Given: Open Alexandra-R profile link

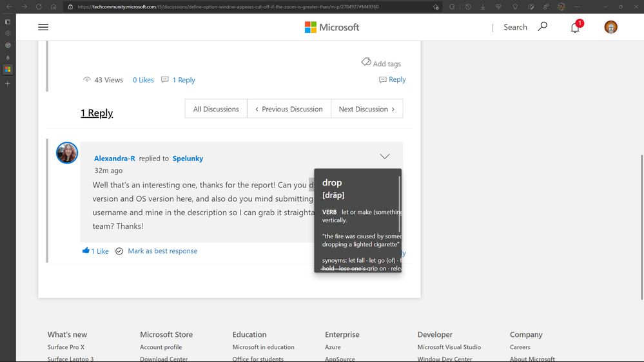Looking at the screenshot, I should point(114,158).
